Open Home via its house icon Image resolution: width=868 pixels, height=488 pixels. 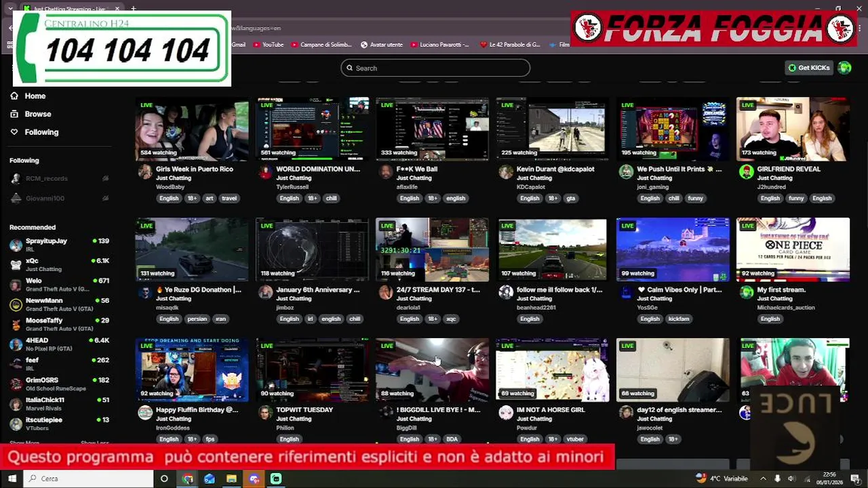click(14, 96)
